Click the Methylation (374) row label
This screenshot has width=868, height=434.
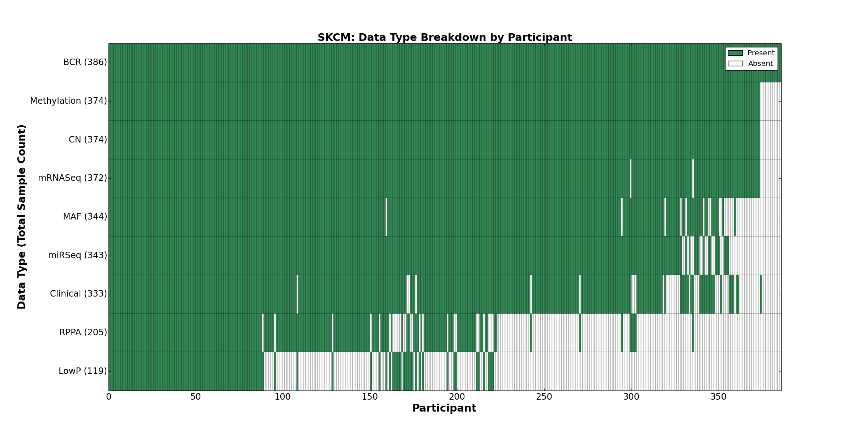click(68, 101)
